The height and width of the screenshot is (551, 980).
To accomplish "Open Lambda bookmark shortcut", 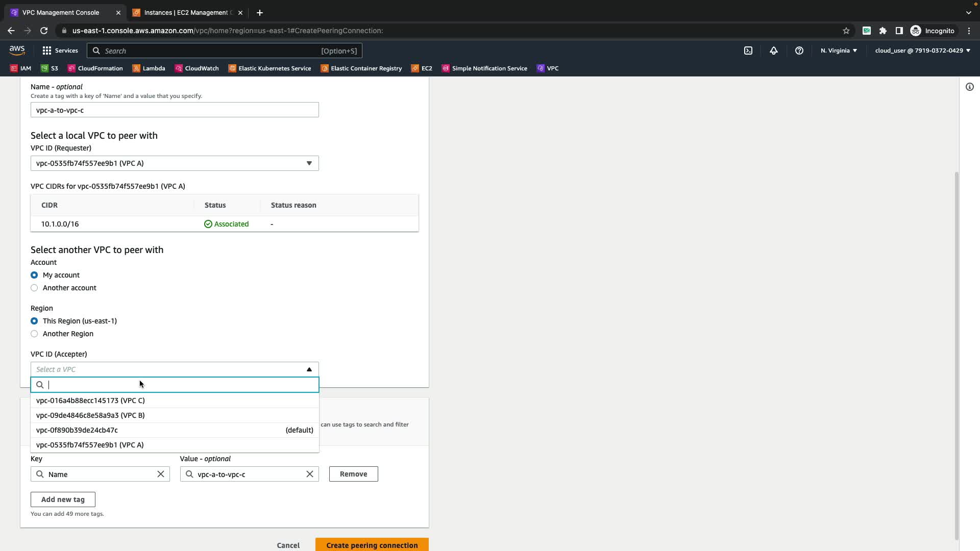I will point(149,68).
